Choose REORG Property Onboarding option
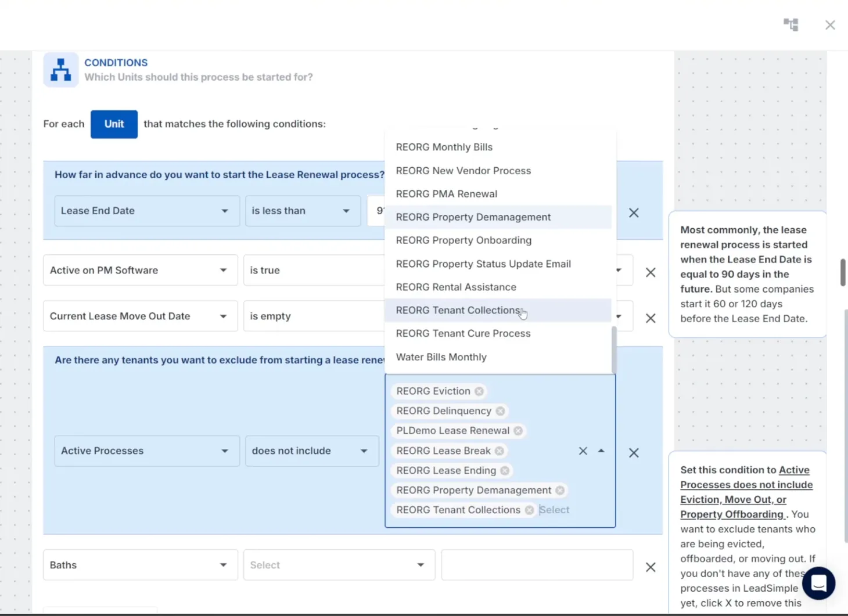The image size is (848, 616). (498, 240)
